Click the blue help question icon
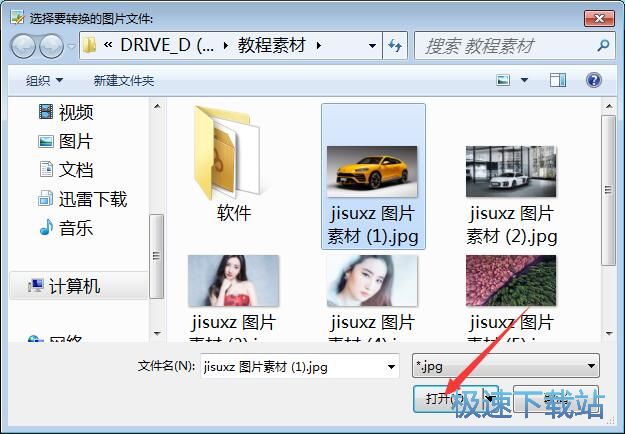This screenshot has height=434, width=625. 594,80
